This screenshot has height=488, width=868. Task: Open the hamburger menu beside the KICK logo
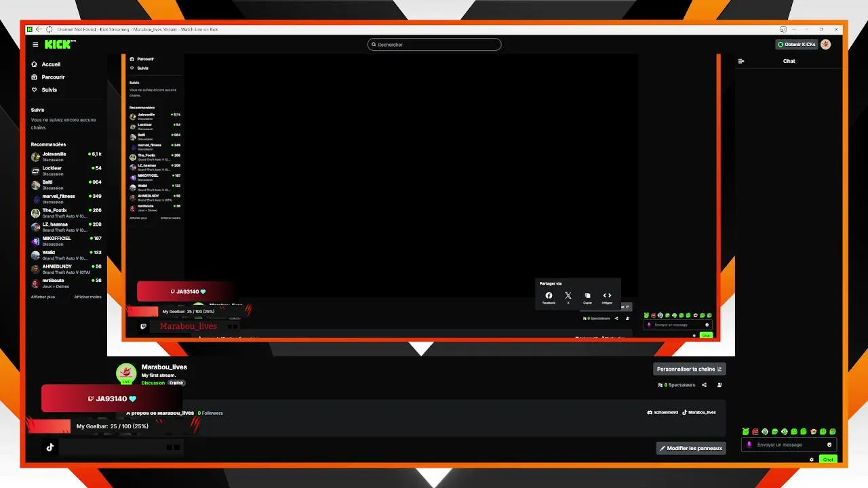35,45
